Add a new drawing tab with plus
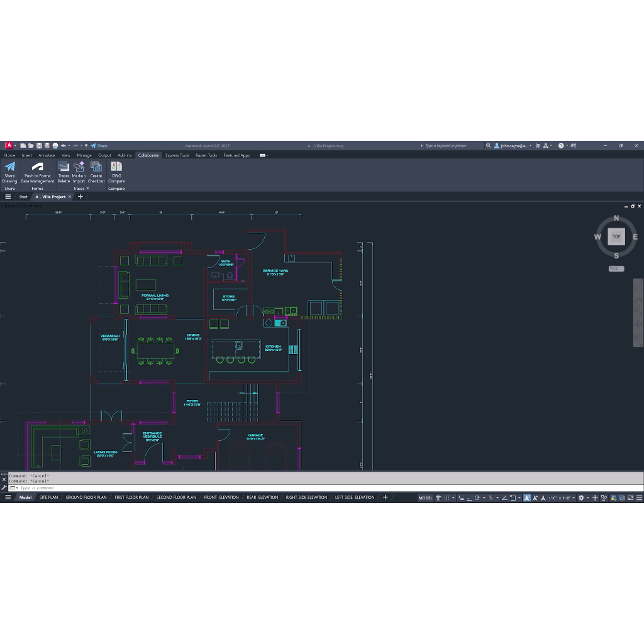The width and height of the screenshot is (644, 644). (80, 197)
